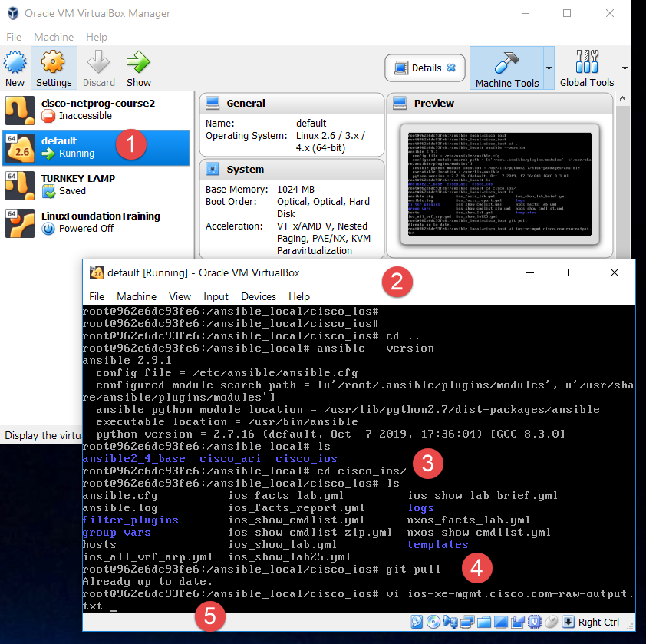Click the Linux 2.6 OS icon of default VM
The height and width of the screenshot is (644, 646).
click(20, 147)
